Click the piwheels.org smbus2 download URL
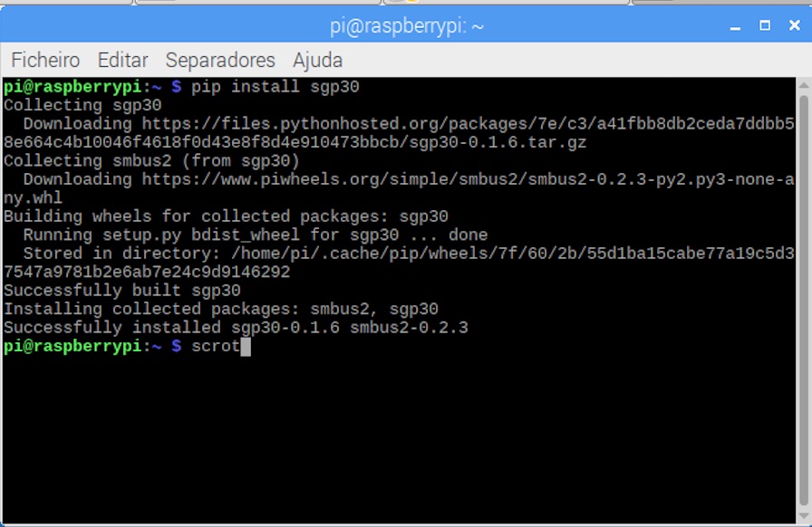Viewport: 812px width, 527px height. [x=399, y=188]
